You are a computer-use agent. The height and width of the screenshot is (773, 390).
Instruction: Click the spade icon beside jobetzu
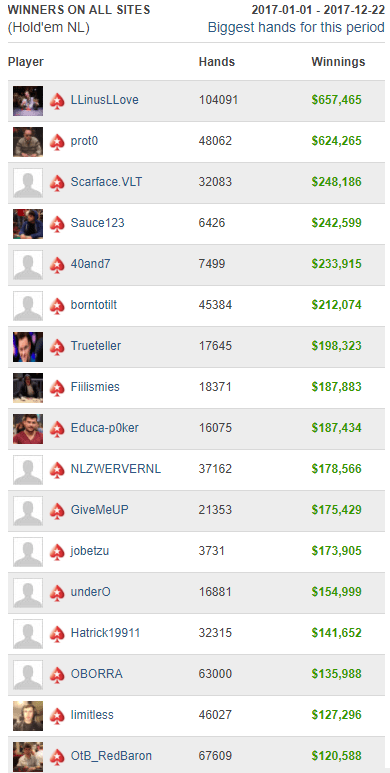(x=57, y=551)
